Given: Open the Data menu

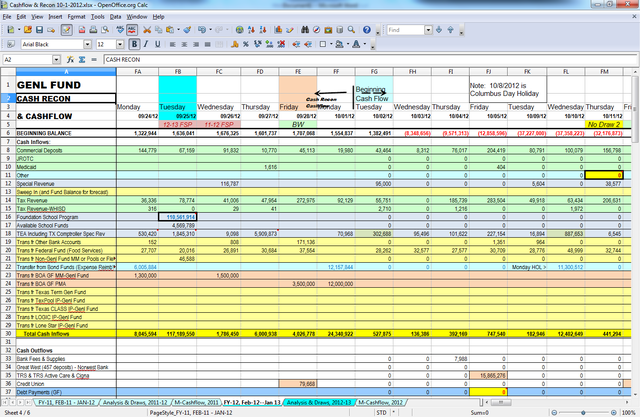Looking at the screenshot, I should (116, 17).
